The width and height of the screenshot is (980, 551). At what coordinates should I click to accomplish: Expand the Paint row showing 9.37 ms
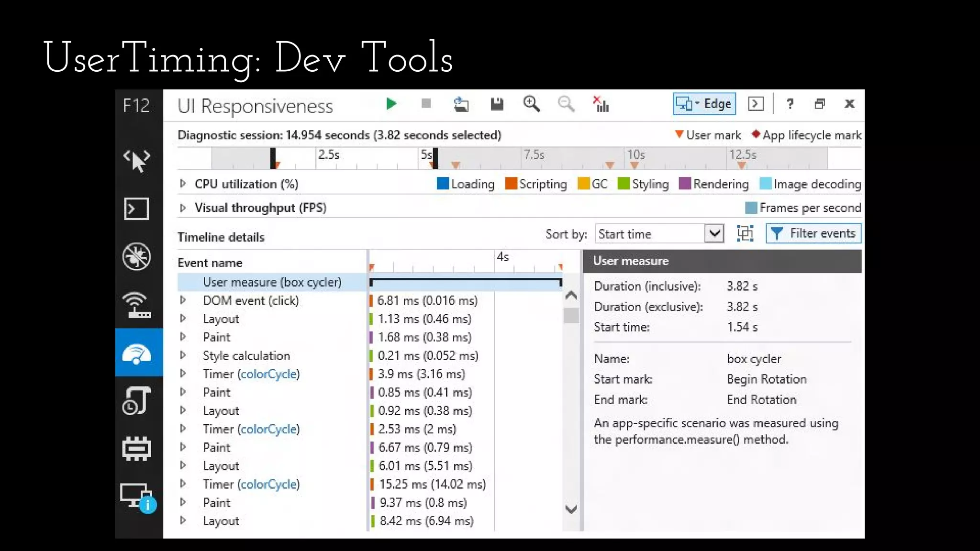tap(182, 502)
